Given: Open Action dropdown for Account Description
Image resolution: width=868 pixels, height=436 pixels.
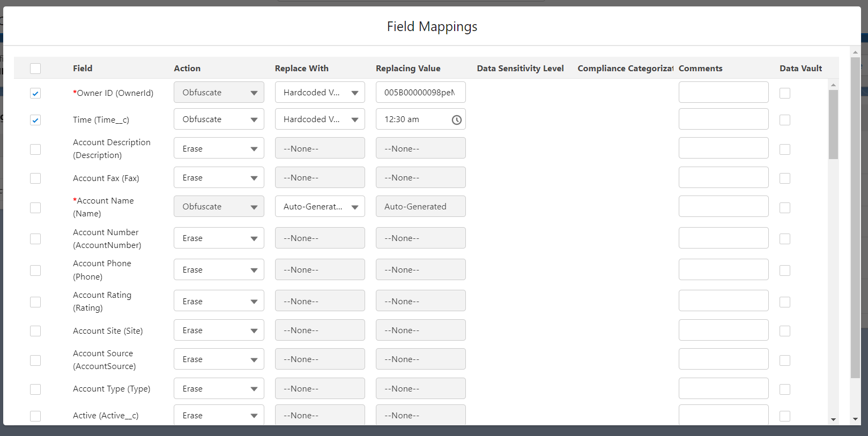Looking at the screenshot, I should coord(219,149).
